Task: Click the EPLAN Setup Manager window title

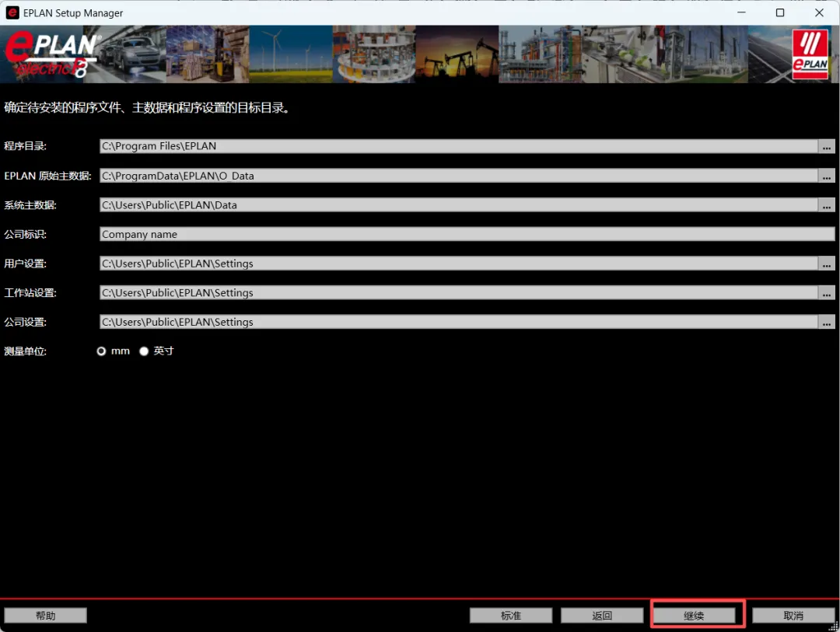Action: tap(73, 13)
